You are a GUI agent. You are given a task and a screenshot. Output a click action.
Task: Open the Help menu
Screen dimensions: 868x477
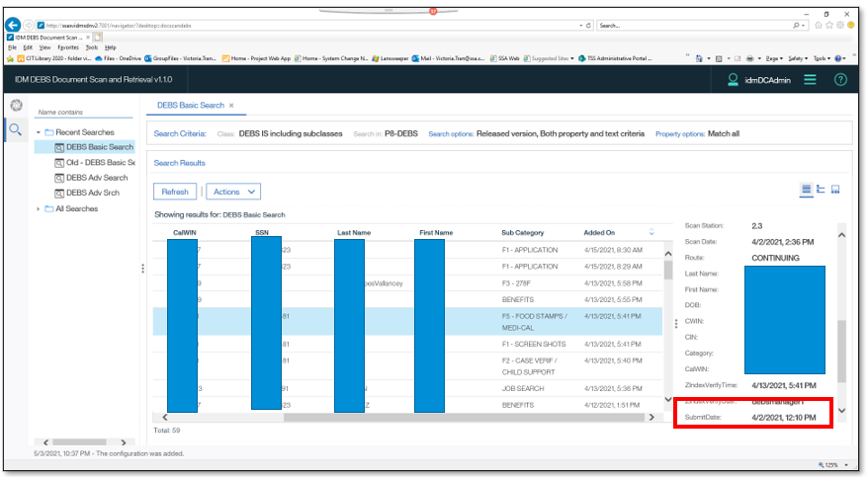111,47
